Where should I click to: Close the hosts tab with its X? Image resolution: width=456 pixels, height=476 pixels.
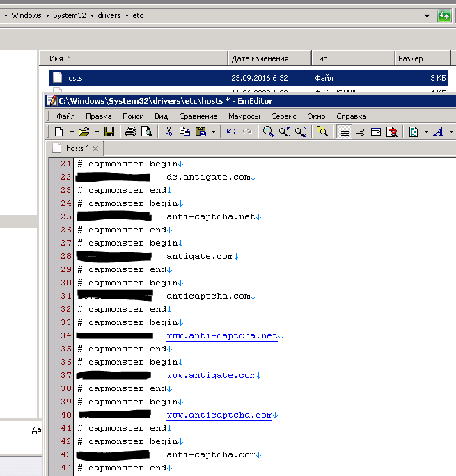pos(95,148)
